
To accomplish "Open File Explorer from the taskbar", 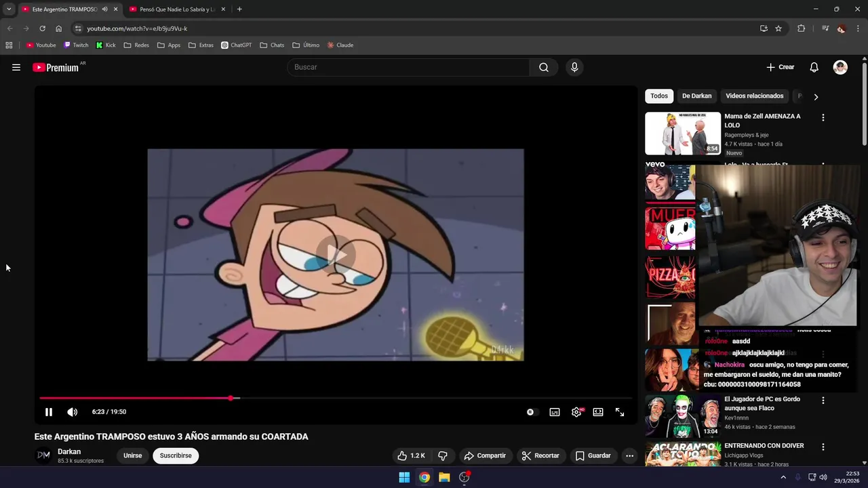I will pos(444,477).
